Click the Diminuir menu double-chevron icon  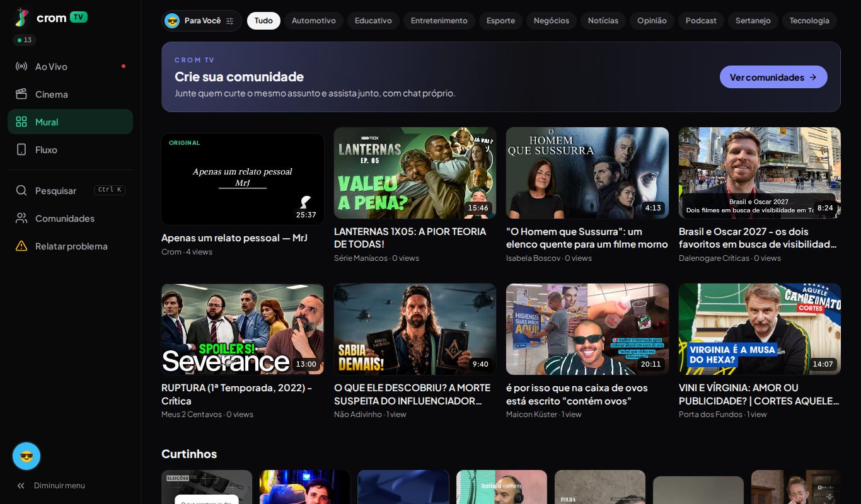[x=21, y=486]
